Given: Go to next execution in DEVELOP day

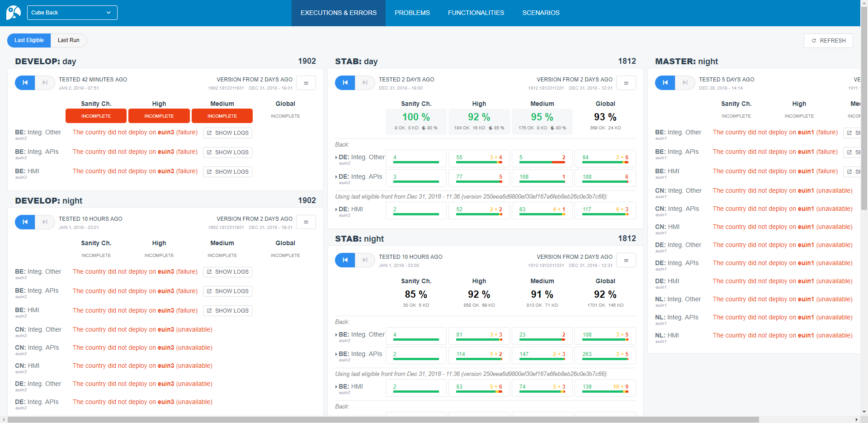Looking at the screenshot, I should pyautogui.click(x=45, y=83).
